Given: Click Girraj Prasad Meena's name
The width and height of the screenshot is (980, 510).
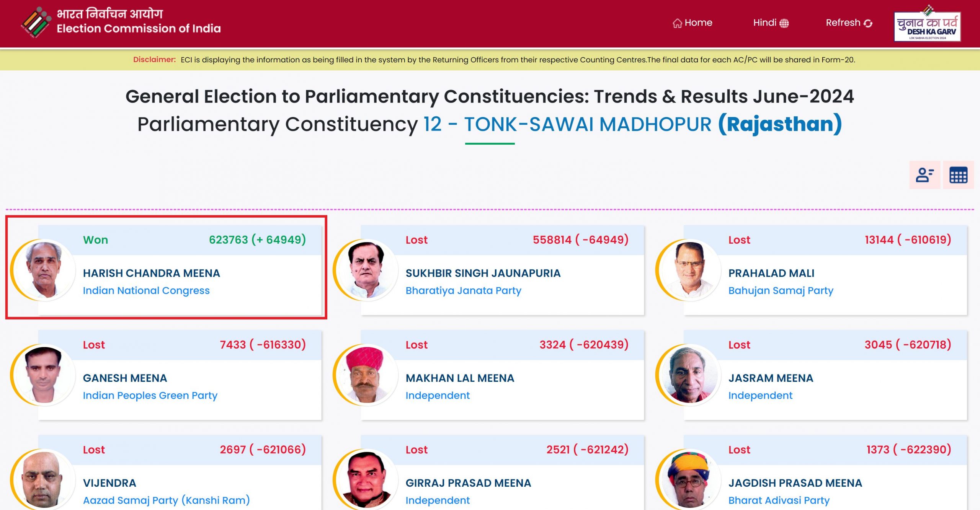Looking at the screenshot, I should coord(468,483).
